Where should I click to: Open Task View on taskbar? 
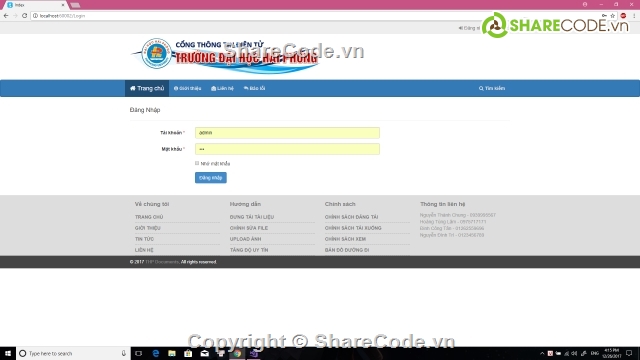[x=139, y=353]
